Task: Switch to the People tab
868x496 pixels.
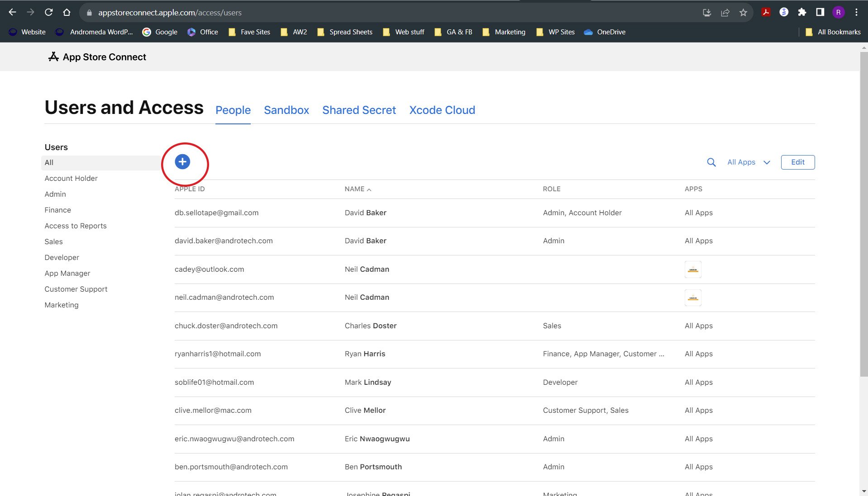Action: click(x=233, y=110)
